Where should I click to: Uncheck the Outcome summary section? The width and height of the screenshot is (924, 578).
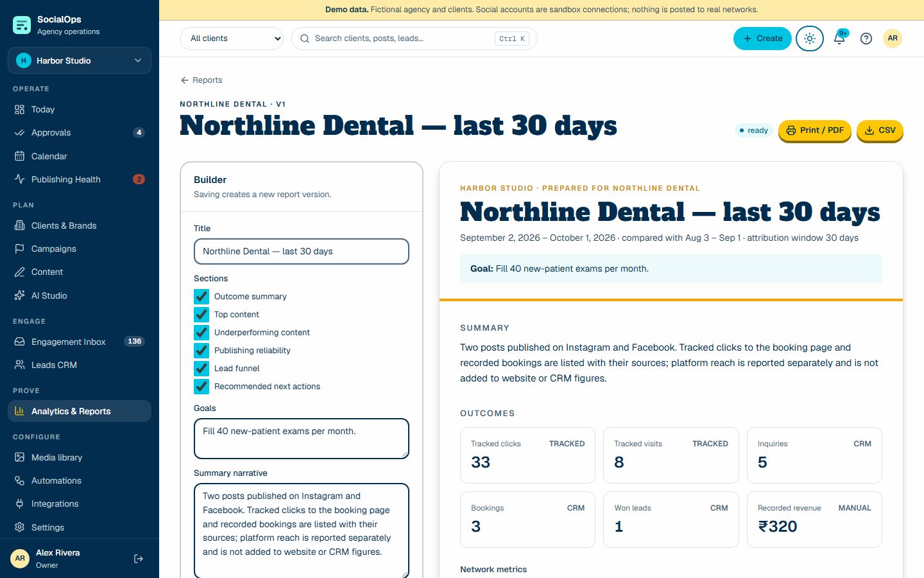(201, 297)
